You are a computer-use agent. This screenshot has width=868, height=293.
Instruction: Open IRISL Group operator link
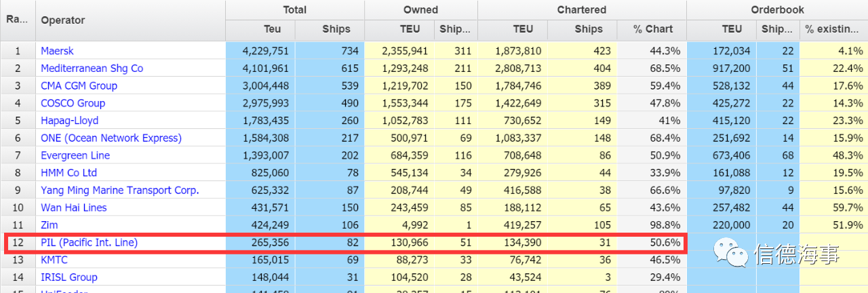point(68,277)
